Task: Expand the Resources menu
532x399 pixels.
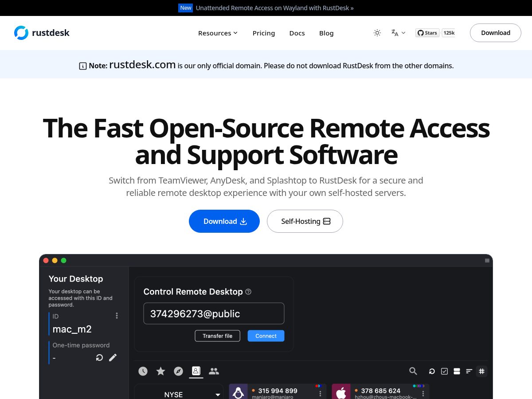Action: click(218, 33)
